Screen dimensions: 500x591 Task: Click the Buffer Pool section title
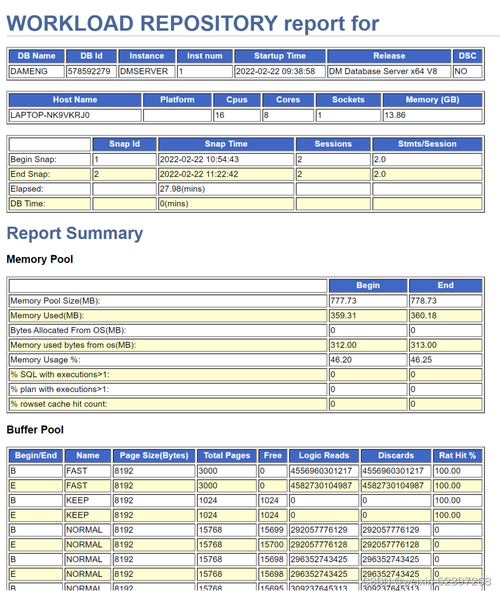[35, 430]
